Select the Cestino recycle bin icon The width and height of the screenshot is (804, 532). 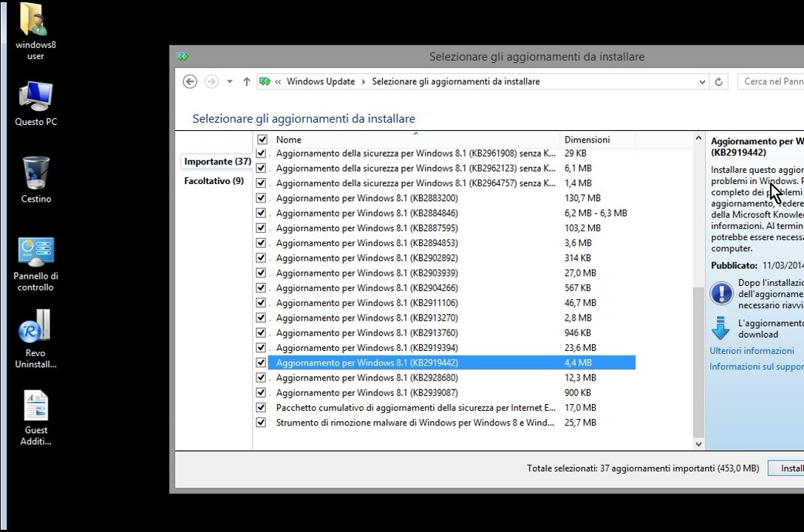[x=36, y=180]
